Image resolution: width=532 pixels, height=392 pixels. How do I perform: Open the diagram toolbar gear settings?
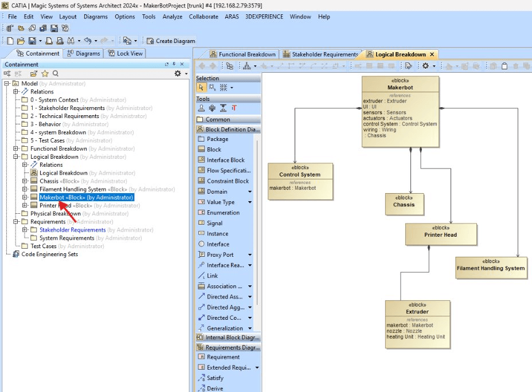pos(425,66)
